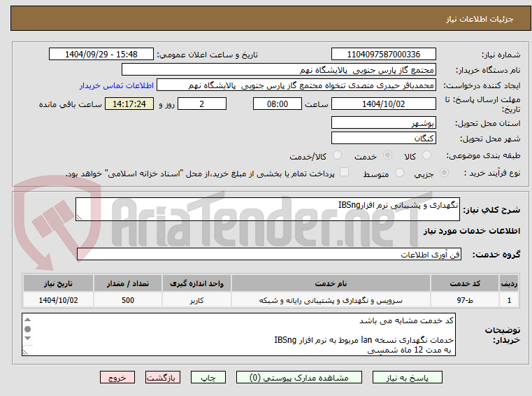The image size is (532, 396).
Task: Click the table date cell 1404/10/02
Action: pyautogui.click(x=58, y=301)
